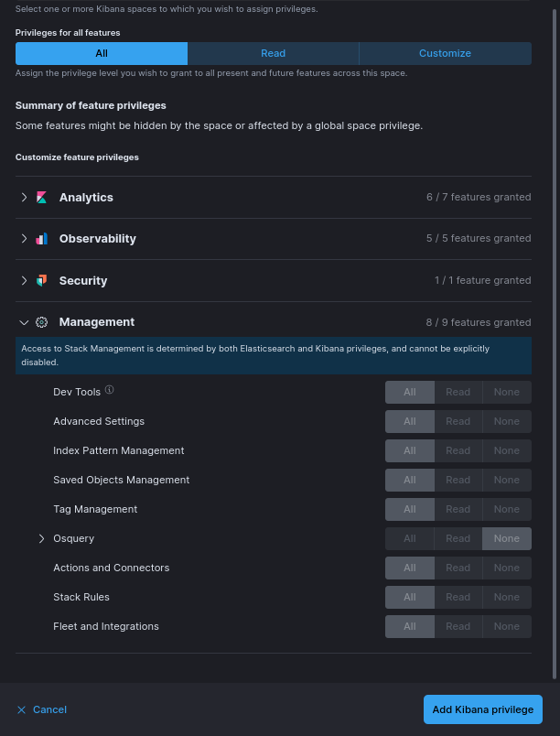
Task: Set Advanced Settings privilege to None
Action: (x=506, y=421)
